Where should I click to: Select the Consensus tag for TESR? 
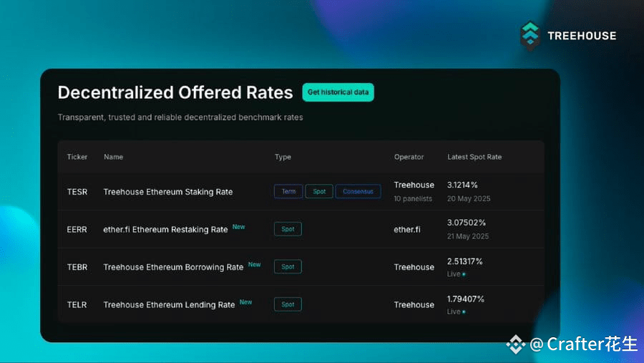tap(358, 192)
